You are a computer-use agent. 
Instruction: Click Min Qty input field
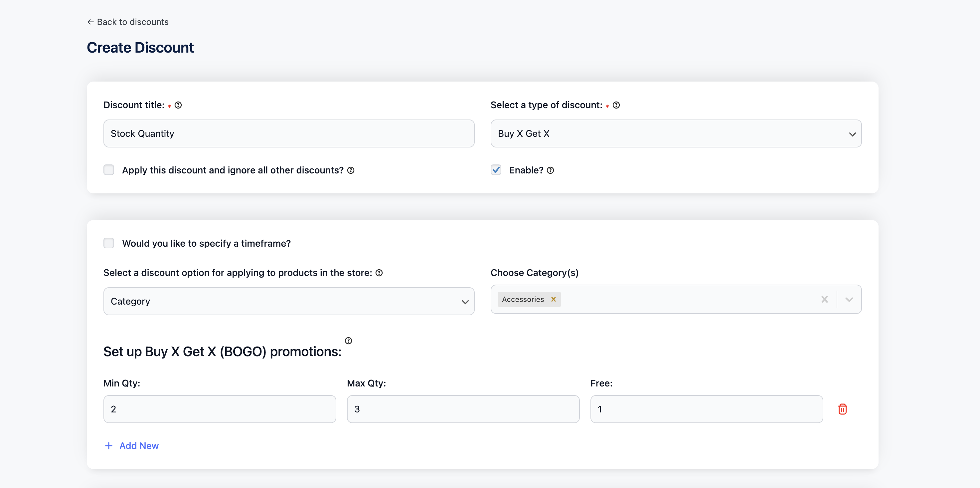coord(219,409)
